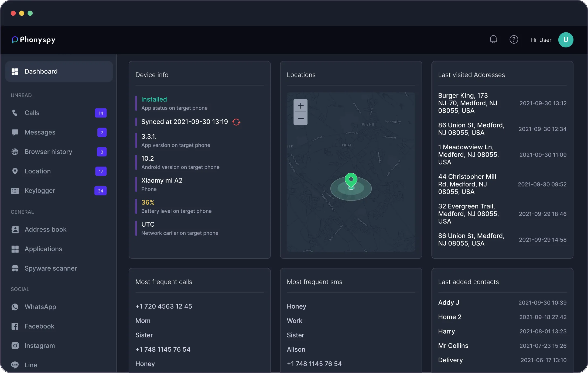Screen dimensions: 588x373
Task: Click the notification bell icon
Action: (x=493, y=39)
